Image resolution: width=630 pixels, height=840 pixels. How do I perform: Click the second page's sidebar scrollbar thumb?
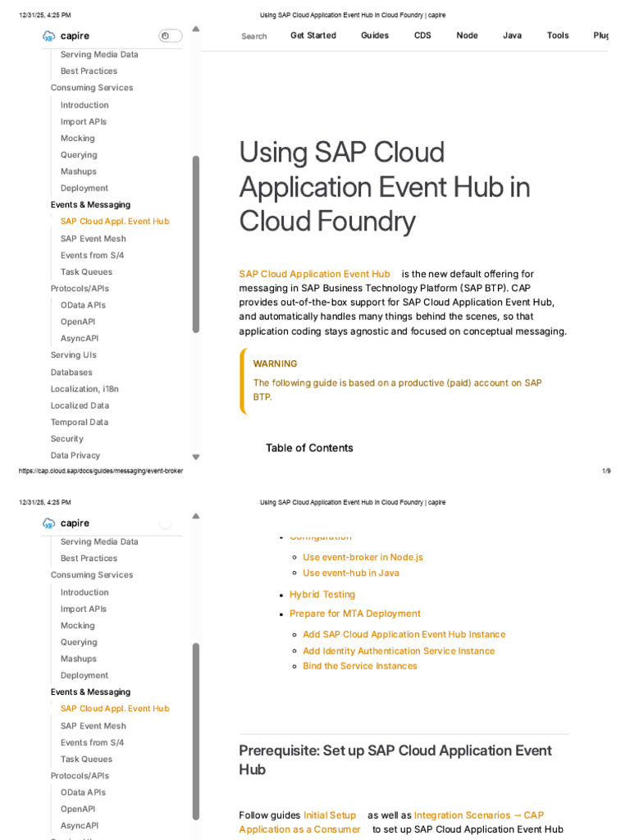[196, 731]
